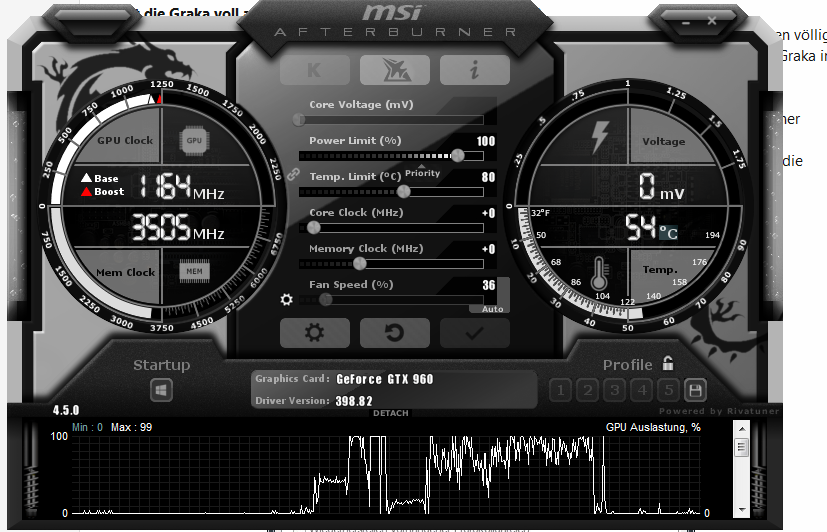827x532 pixels.
Task: Click the thermometer icon in temperature gauge
Action: tap(600, 273)
